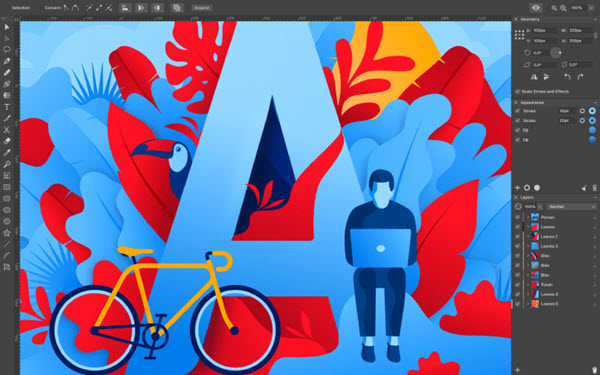Select the Text tool
The width and height of the screenshot is (600, 375).
tap(7, 107)
